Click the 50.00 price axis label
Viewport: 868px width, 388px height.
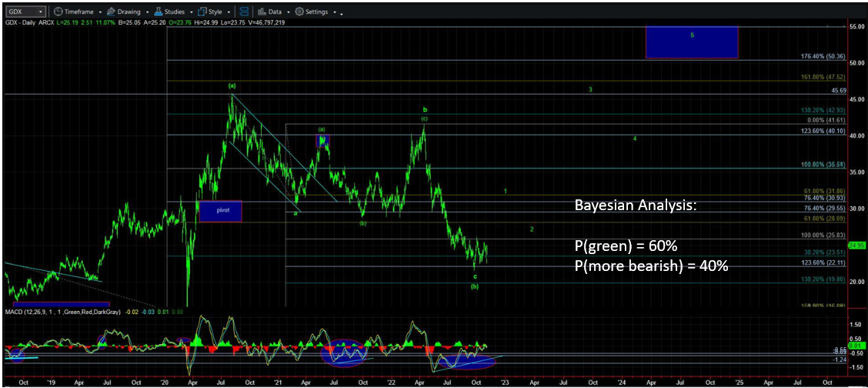pyautogui.click(x=856, y=63)
